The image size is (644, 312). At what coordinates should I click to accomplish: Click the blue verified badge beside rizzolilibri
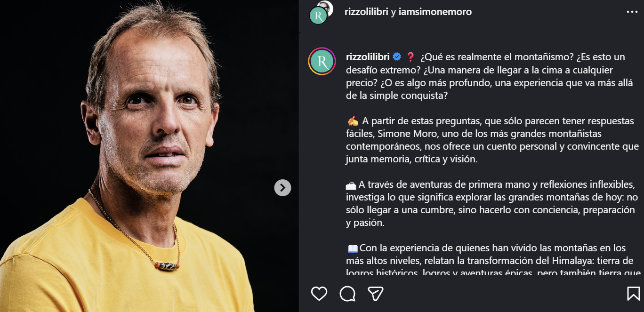pos(397,57)
